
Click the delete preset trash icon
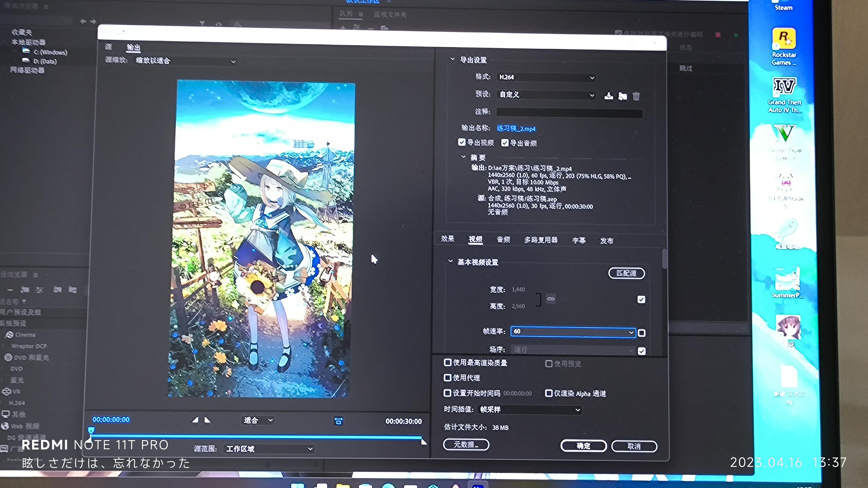(x=636, y=96)
